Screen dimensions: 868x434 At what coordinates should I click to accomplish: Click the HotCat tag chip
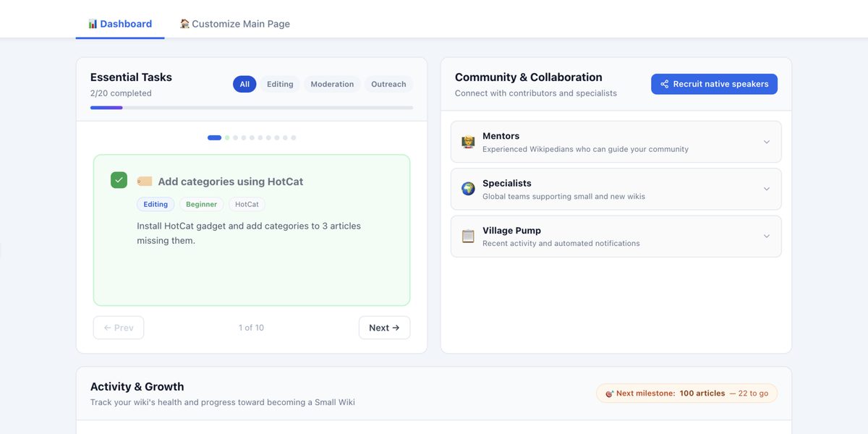247,205
